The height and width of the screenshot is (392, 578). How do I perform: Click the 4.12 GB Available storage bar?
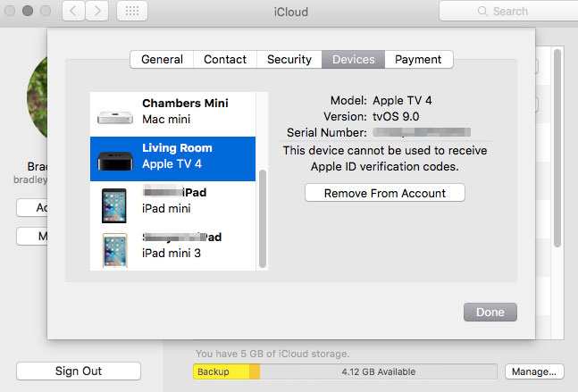[378, 371]
